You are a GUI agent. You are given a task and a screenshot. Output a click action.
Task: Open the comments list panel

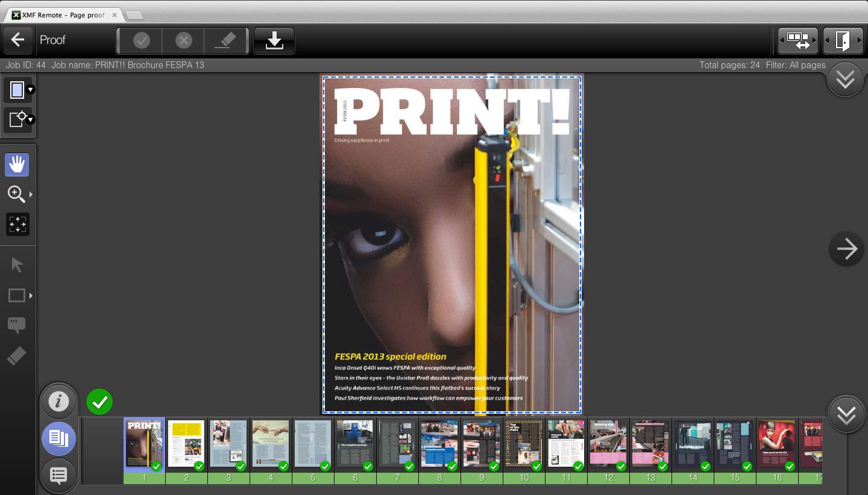point(58,475)
